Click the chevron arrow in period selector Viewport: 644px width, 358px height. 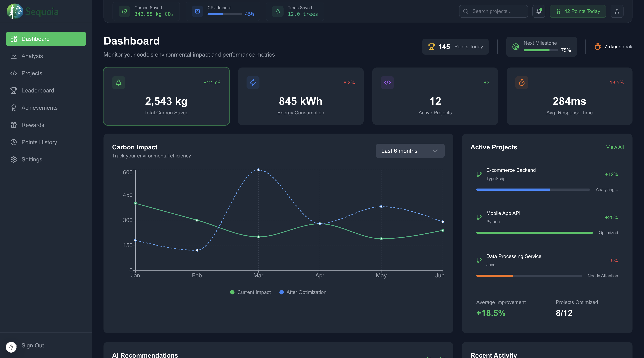435,151
